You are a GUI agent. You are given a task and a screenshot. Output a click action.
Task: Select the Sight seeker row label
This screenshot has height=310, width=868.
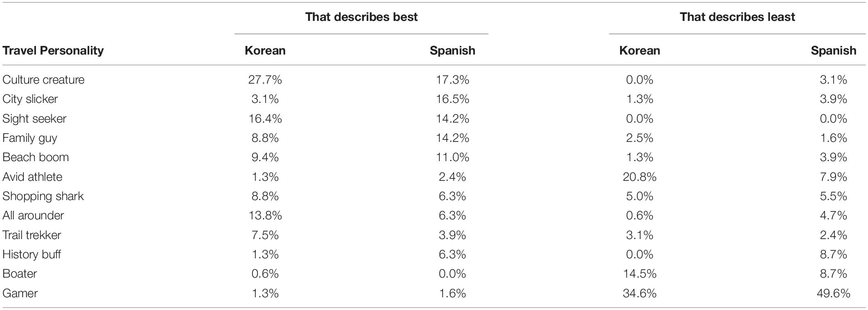[x=34, y=119]
